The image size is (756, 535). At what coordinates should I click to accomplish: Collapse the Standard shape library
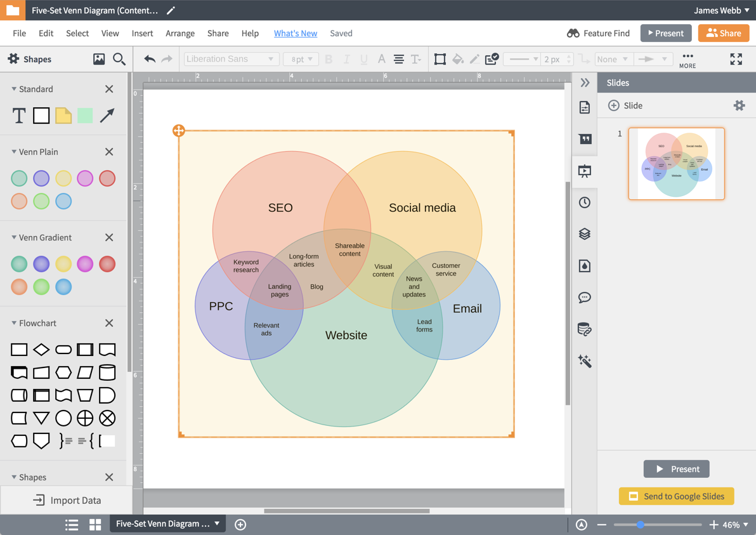[x=15, y=89]
